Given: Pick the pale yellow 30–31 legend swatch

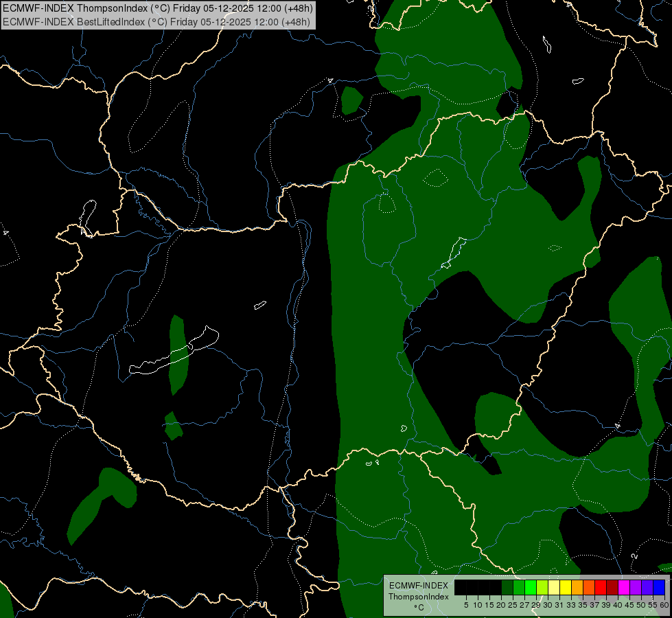Looking at the screenshot, I should click(554, 587).
